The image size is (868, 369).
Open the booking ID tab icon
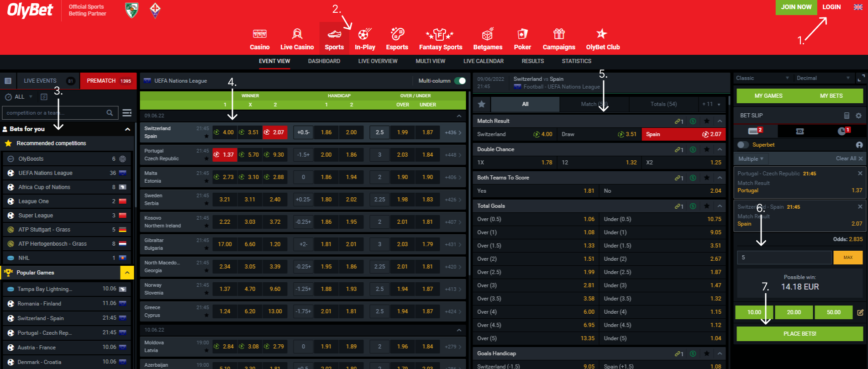click(800, 131)
